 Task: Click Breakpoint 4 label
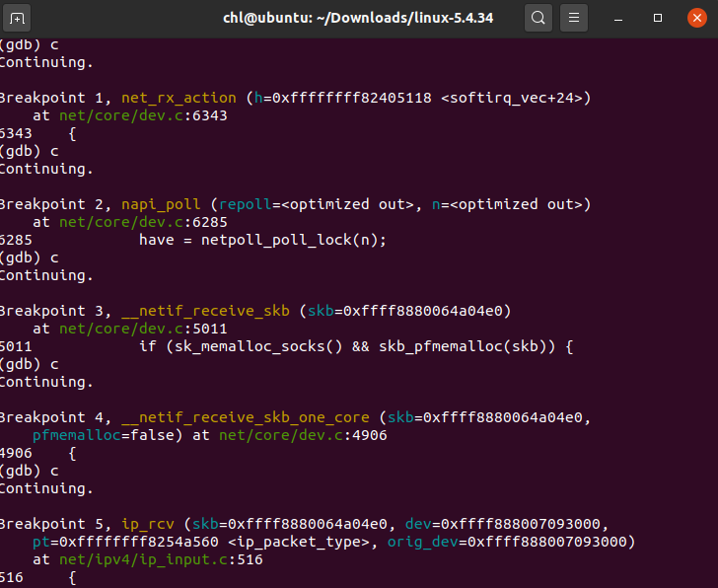[51, 417]
